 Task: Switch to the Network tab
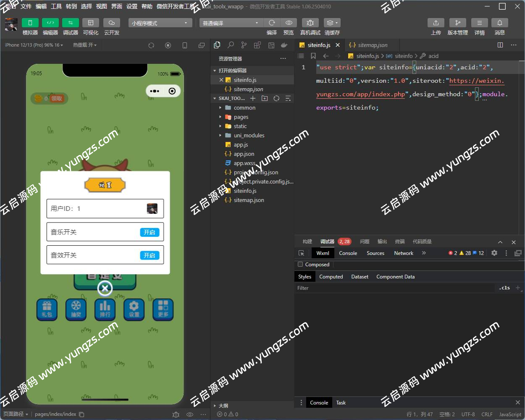pos(403,253)
